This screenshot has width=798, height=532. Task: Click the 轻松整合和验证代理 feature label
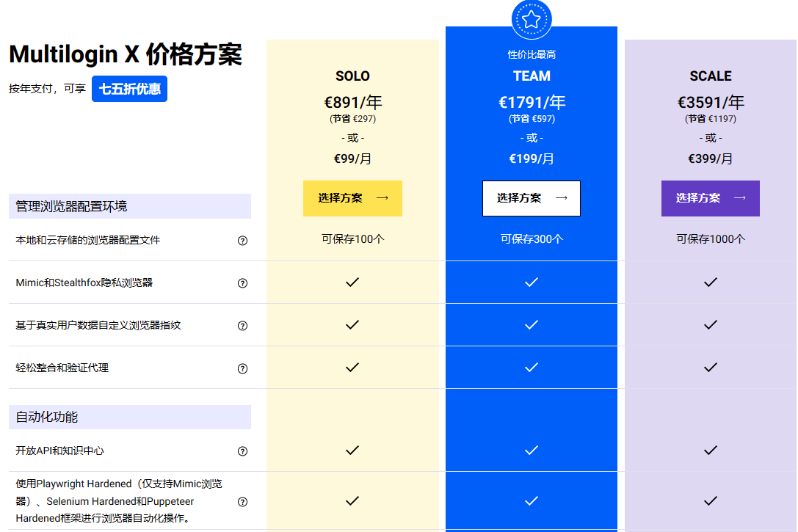(62, 368)
